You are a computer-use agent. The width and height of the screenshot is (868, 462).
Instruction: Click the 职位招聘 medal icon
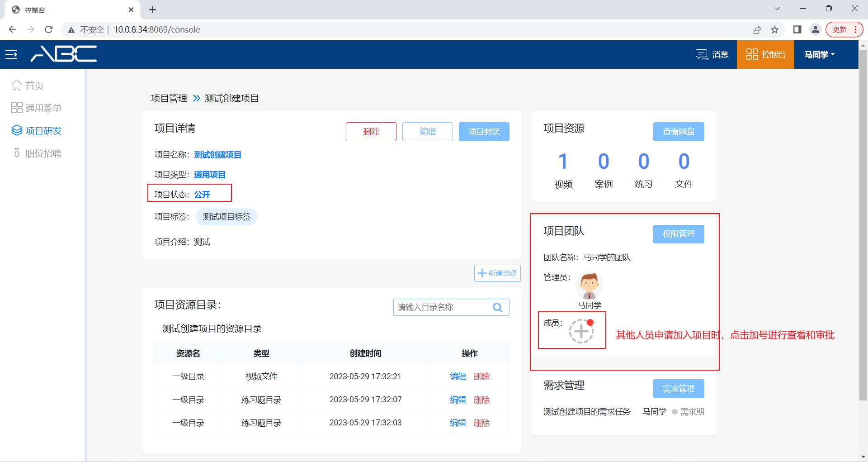[x=17, y=153]
